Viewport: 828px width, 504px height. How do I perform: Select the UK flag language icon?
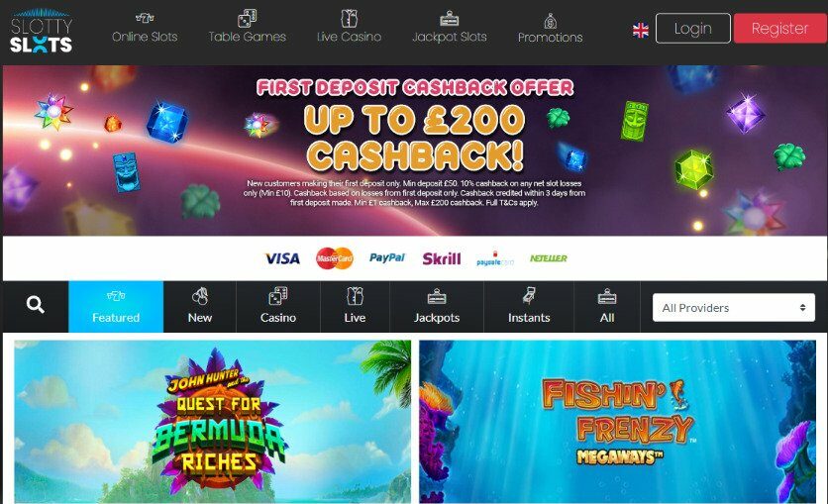(641, 30)
